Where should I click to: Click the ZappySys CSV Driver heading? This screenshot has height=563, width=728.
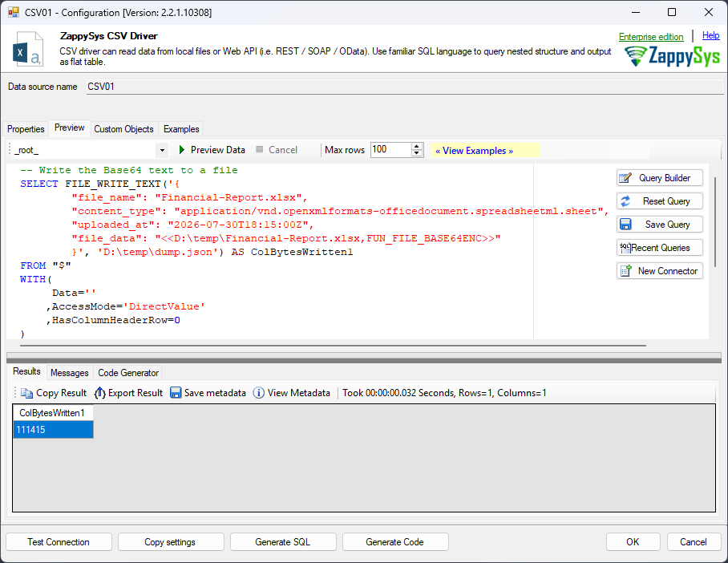(109, 36)
